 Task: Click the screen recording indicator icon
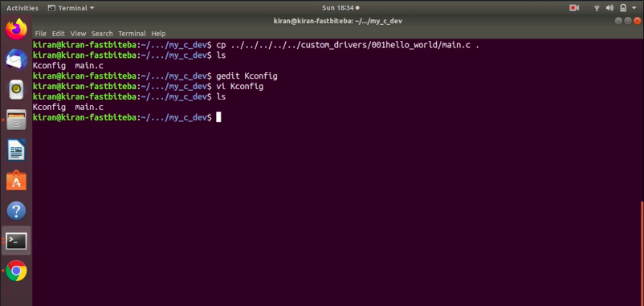pyautogui.click(x=574, y=8)
